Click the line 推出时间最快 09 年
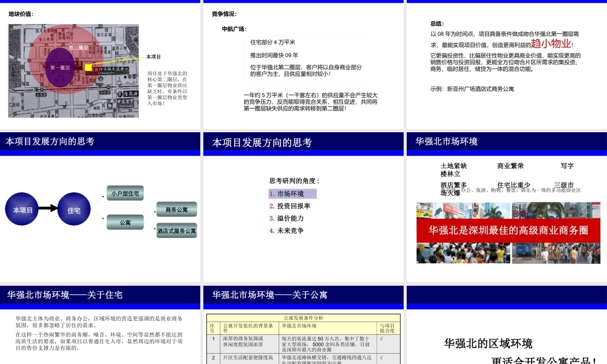This screenshot has width=607, height=364. tap(274, 55)
